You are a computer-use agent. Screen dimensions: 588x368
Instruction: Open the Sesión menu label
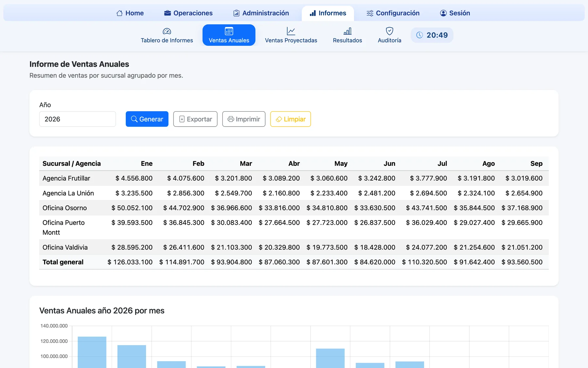(x=460, y=13)
